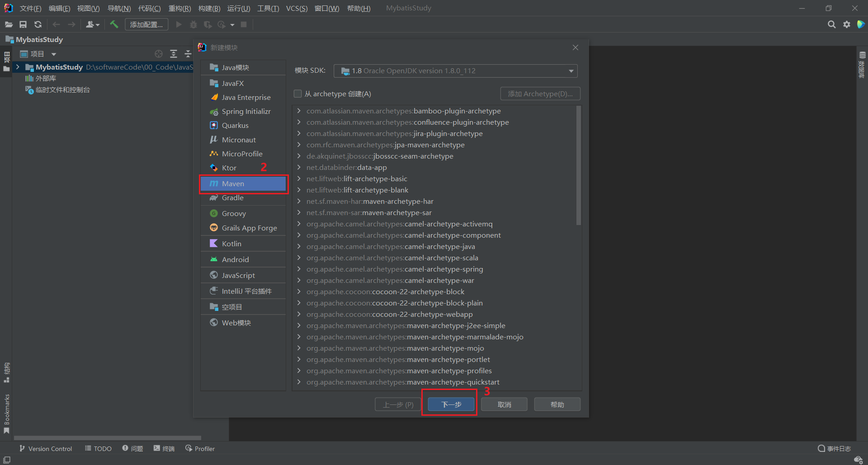Select the Java Enterprise module type
The height and width of the screenshot is (465, 868).
click(x=243, y=97)
